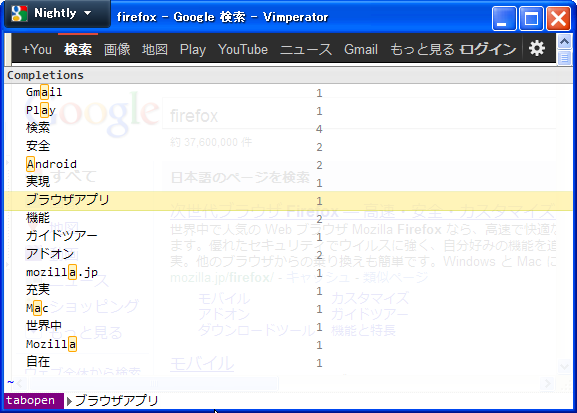Screen dimensions: 577x413
Task: Select the Android completion entry
Action: click(x=288, y=165)
